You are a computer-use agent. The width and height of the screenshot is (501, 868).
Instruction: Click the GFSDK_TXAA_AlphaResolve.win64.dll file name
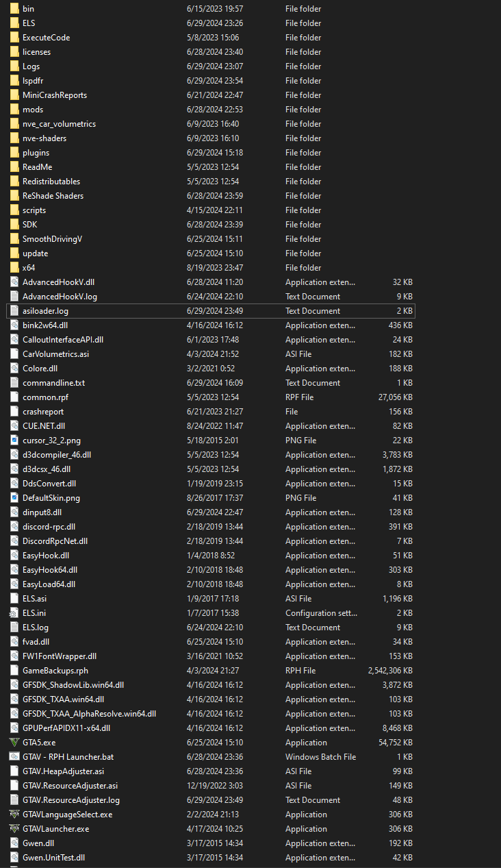tap(89, 714)
